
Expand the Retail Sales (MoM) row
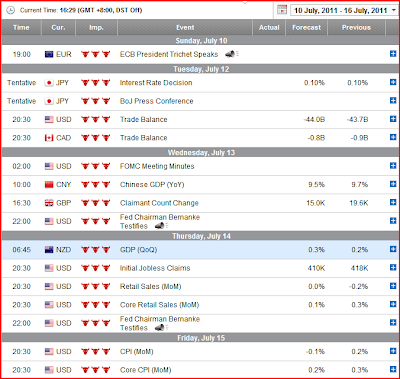click(x=393, y=286)
